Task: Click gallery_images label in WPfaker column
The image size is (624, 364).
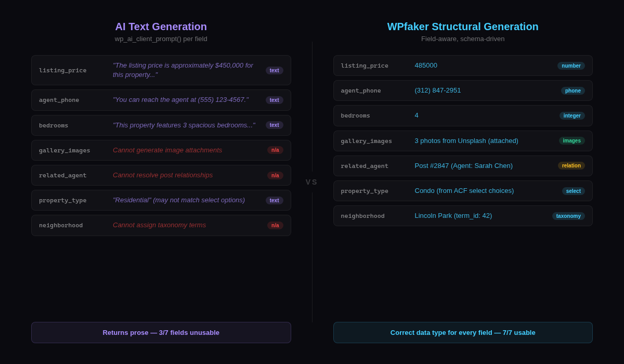Action: [x=367, y=141]
